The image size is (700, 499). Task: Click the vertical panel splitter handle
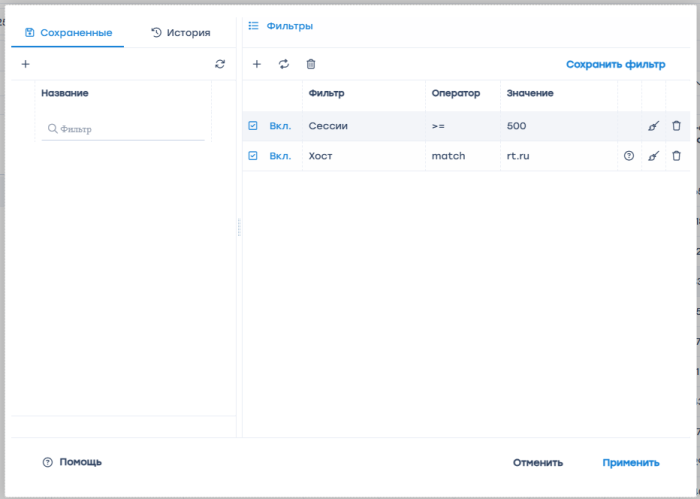pos(239,228)
